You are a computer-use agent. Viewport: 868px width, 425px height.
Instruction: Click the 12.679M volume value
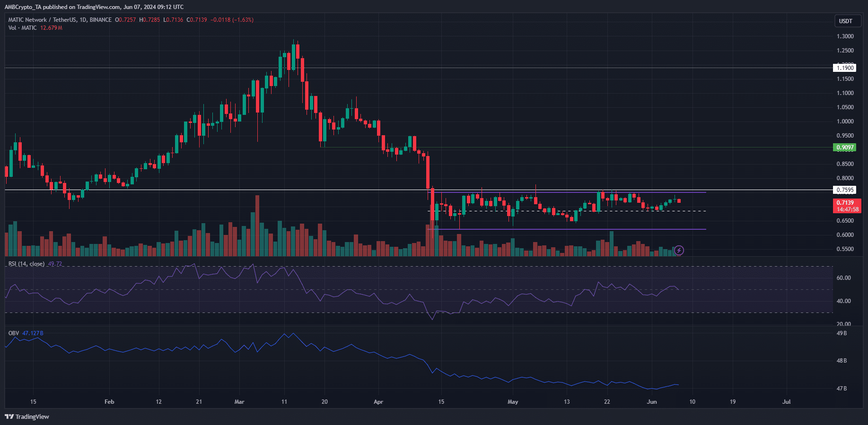[x=51, y=28]
